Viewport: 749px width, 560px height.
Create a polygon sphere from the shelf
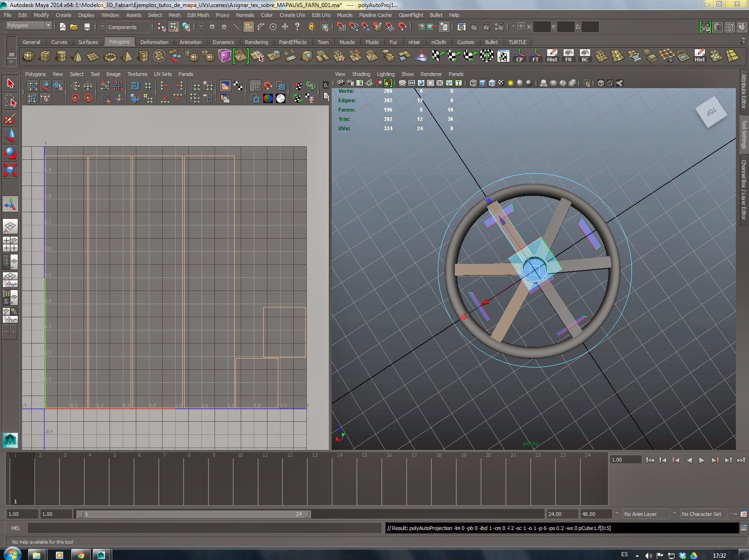29,57
